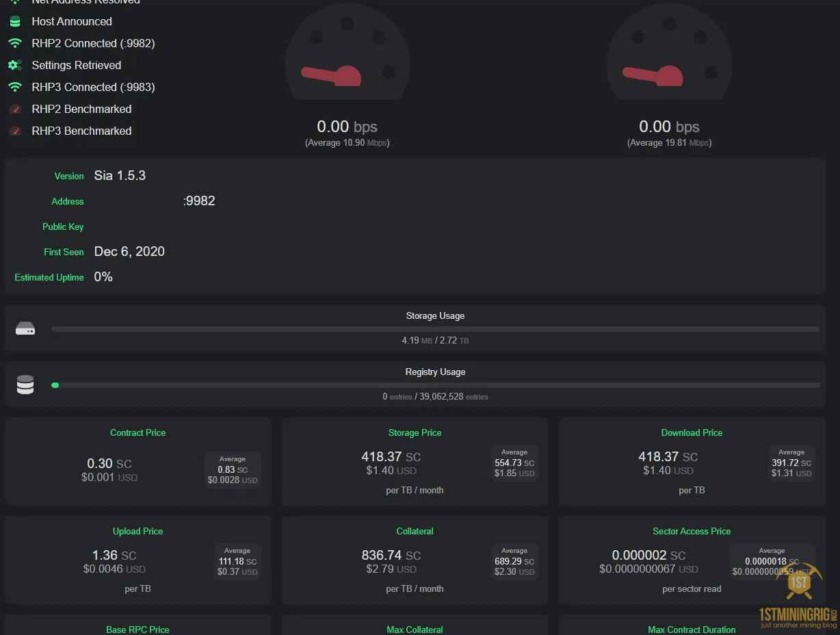Click the Download Price average '391.72 SC' box
840x635 pixels.
tap(791, 463)
